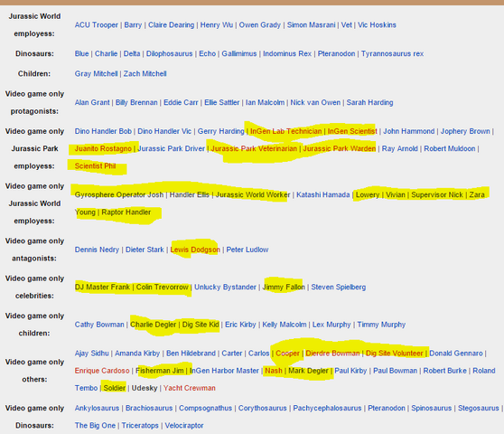Open the Steven Spielberg link
This screenshot has height=434, width=504.
coord(338,287)
